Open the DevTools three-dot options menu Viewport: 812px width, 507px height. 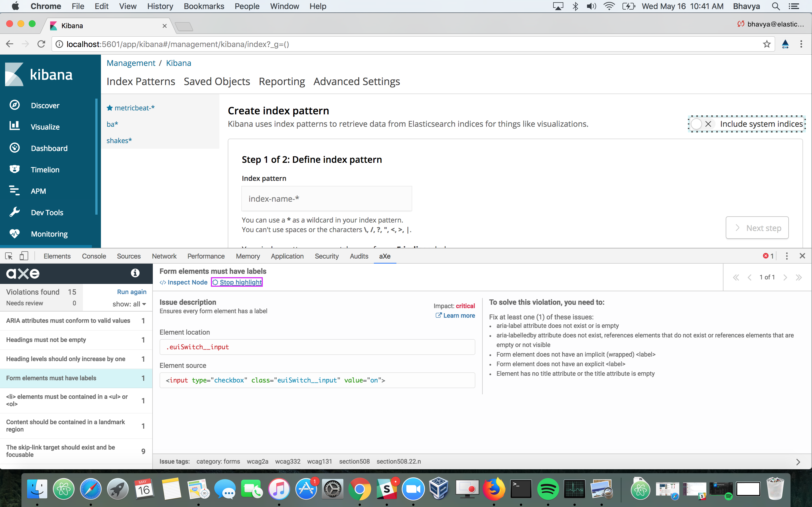point(787,256)
